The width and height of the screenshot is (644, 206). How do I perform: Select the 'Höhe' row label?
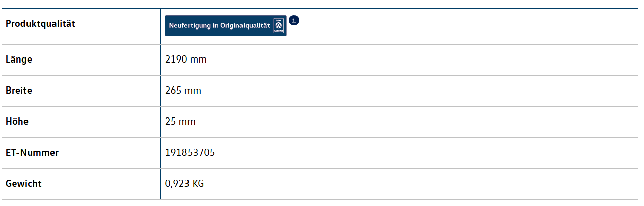pos(17,122)
